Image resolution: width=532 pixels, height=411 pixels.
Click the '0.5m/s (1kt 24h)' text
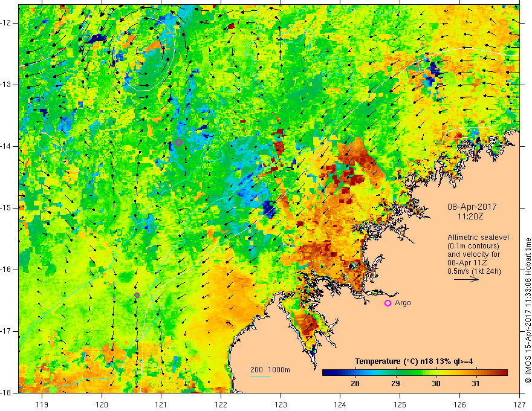(x=474, y=271)
